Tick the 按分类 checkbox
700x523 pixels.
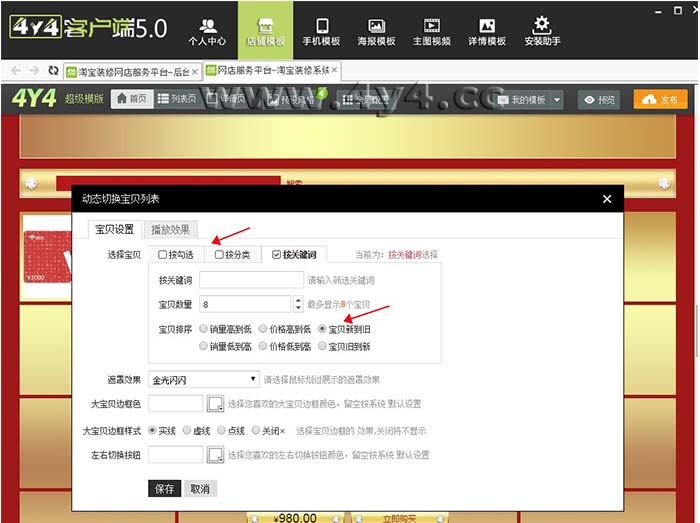point(220,255)
